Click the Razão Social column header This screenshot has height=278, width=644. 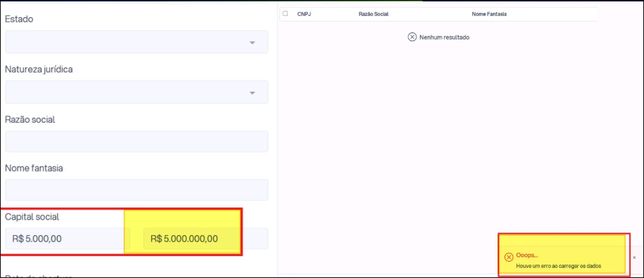pos(373,14)
